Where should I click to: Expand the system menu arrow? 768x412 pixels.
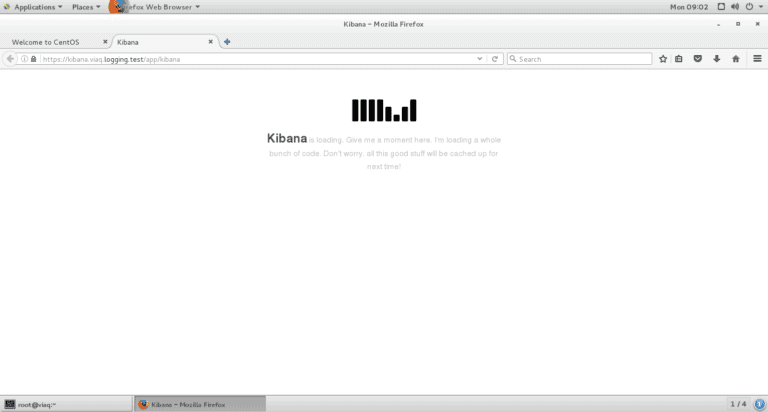click(761, 7)
